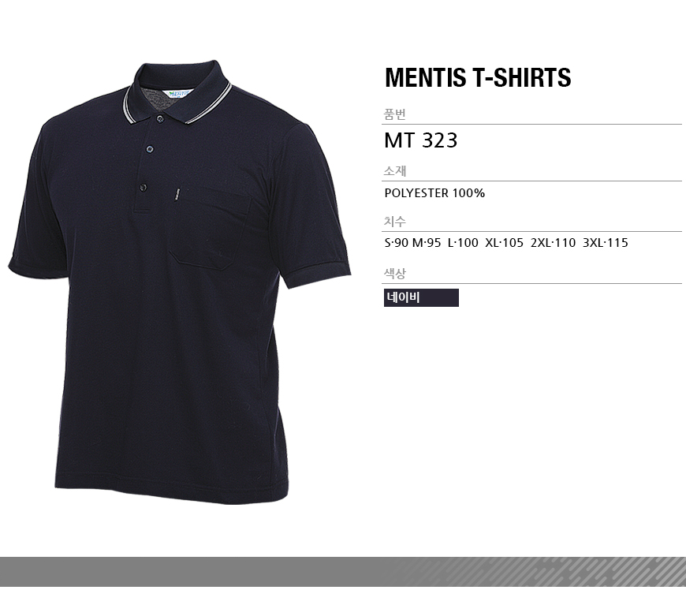Select size S·90
Image resolution: width=686 pixels, height=616 pixels.
coord(397,243)
